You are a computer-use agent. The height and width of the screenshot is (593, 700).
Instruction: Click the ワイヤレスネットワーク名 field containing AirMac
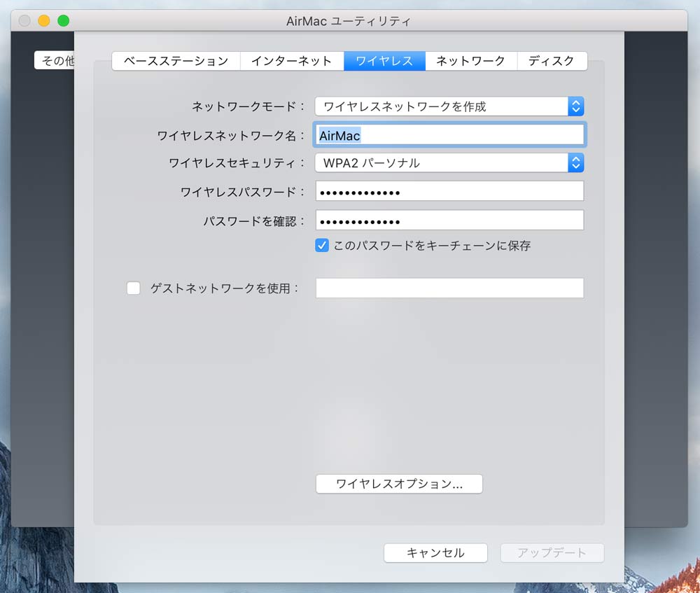coord(449,135)
